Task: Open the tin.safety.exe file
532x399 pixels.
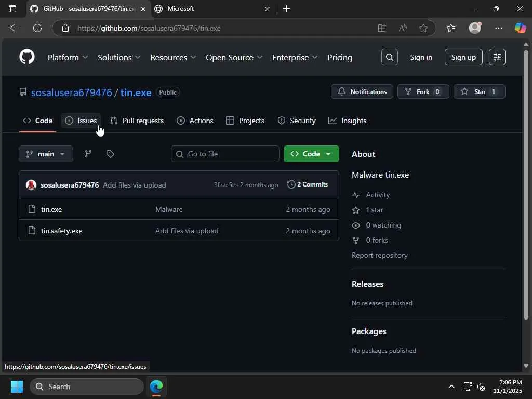Action: pos(61,231)
